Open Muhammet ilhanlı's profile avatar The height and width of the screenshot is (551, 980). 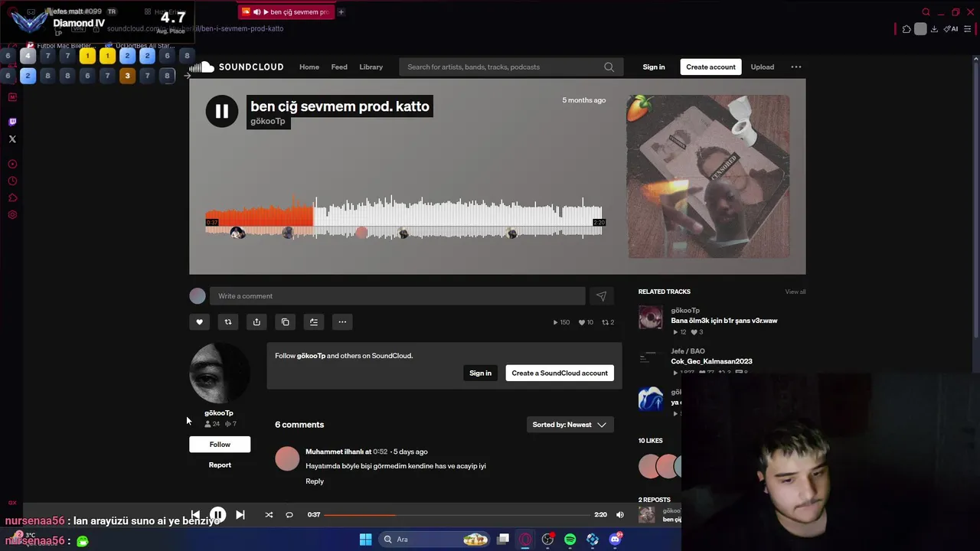[x=287, y=458]
